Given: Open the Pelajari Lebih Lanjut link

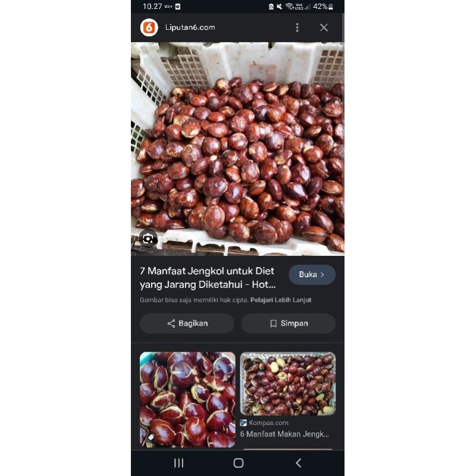Looking at the screenshot, I should 281,300.
